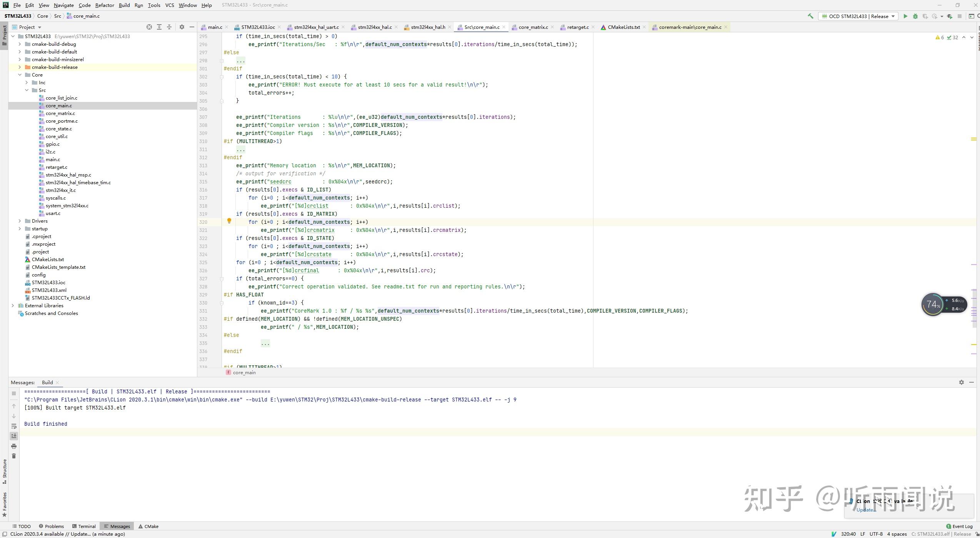This screenshot has width=980, height=538.
Task: Click the print icon in build output
Action: 14,446
